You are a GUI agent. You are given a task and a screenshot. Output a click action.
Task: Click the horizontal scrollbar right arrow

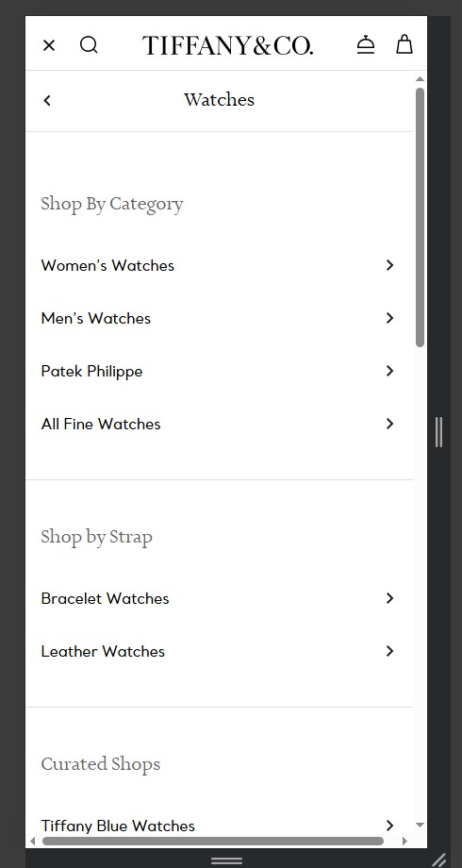[404, 841]
